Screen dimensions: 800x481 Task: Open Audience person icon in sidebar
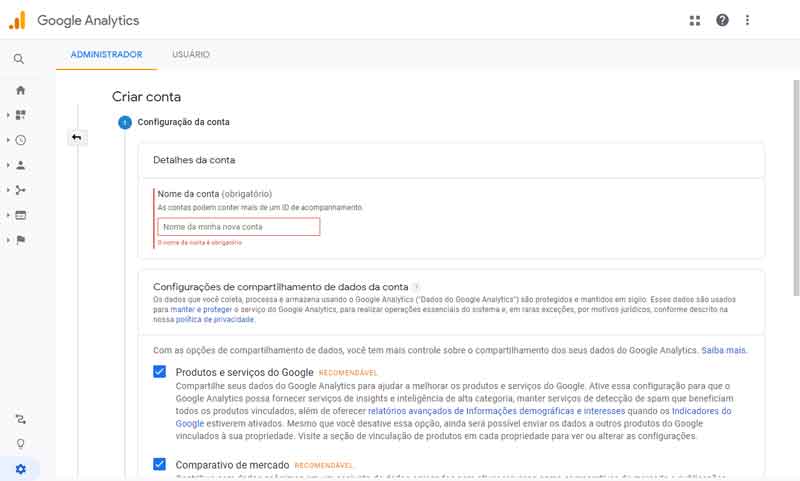20,165
